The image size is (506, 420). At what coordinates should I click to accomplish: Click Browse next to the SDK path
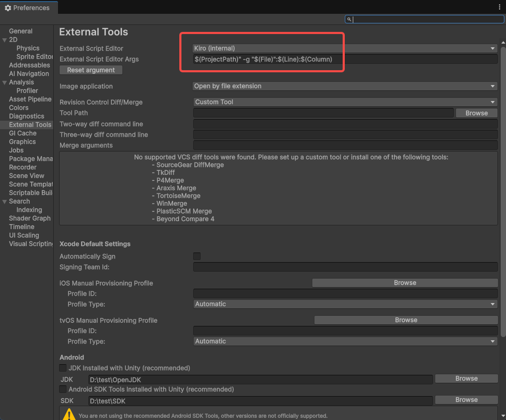[466, 400]
